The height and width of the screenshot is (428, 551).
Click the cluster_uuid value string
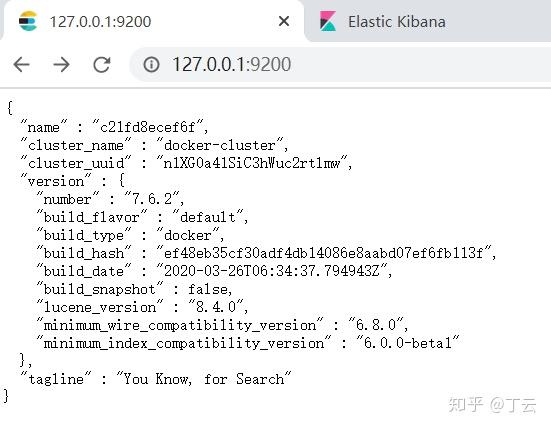coord(252,163)
